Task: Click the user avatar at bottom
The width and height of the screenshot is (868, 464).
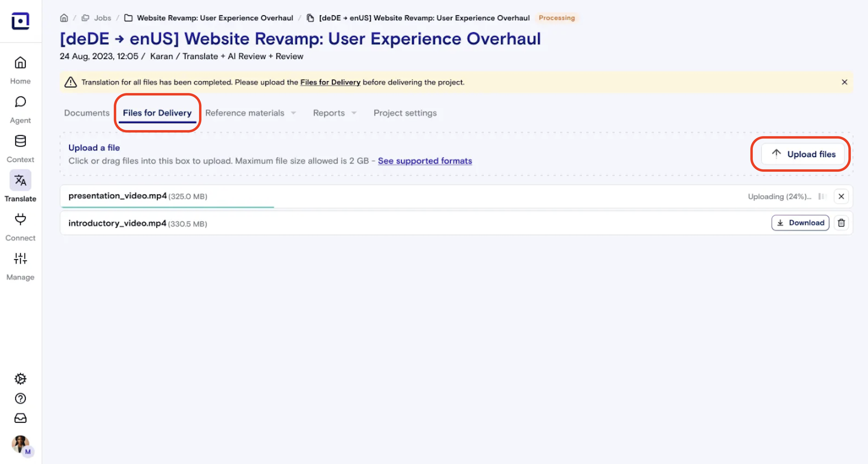Action: tap(20, 444)
